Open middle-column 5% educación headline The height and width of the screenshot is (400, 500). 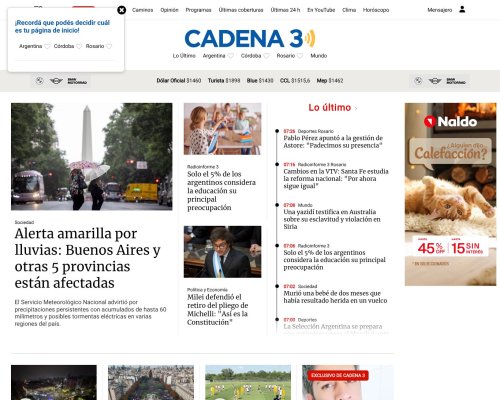pyautogui.click(x=221, y=191)
